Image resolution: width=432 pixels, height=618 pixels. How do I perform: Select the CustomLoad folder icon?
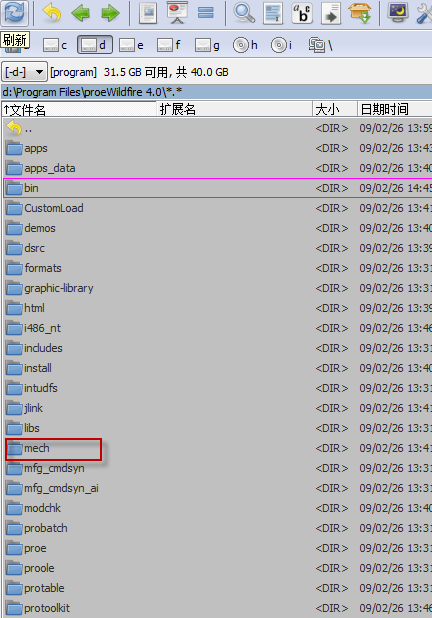point(14,208)
